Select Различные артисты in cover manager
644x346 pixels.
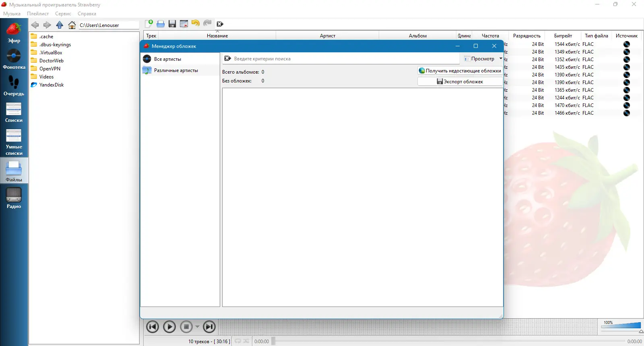[x=180, y=70]
